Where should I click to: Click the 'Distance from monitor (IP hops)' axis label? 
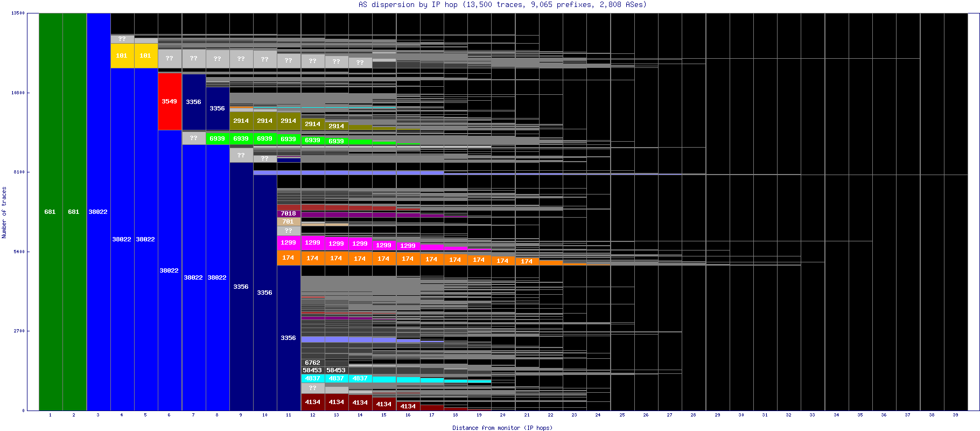502,428
